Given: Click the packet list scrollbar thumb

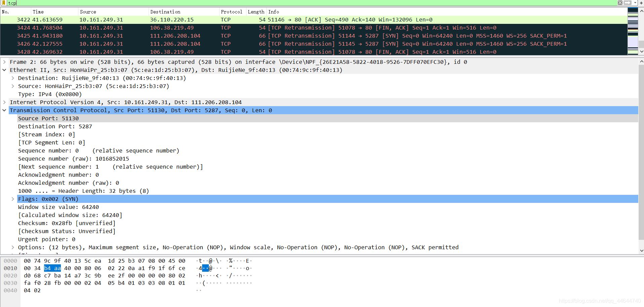Looking at the screenshot, I should [x=641, y=44].
